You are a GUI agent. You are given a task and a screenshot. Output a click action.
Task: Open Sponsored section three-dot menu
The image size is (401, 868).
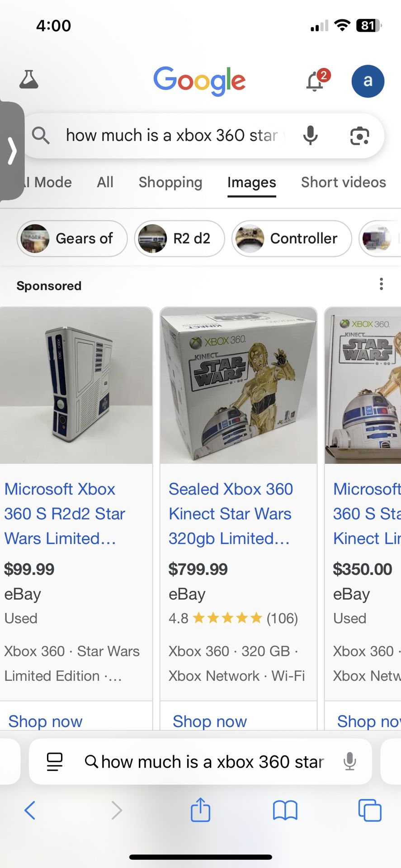click(381, 284)
